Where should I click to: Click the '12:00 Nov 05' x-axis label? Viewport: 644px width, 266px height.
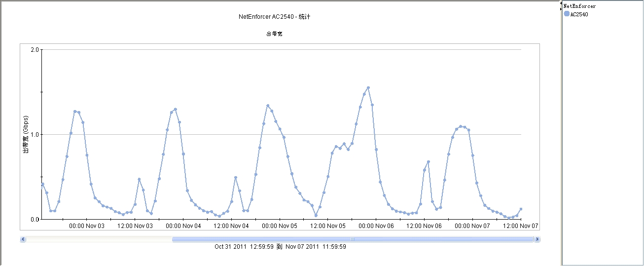[328, 226]
